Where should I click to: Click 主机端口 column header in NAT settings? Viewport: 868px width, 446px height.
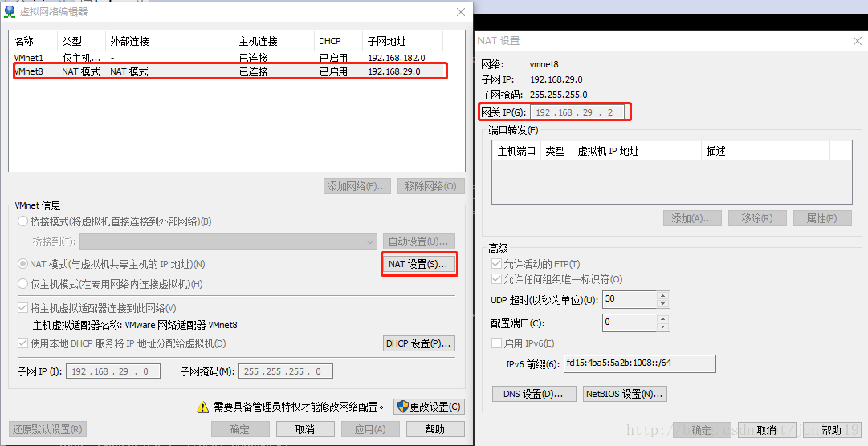pyautogui.click(x=516, y=151)
